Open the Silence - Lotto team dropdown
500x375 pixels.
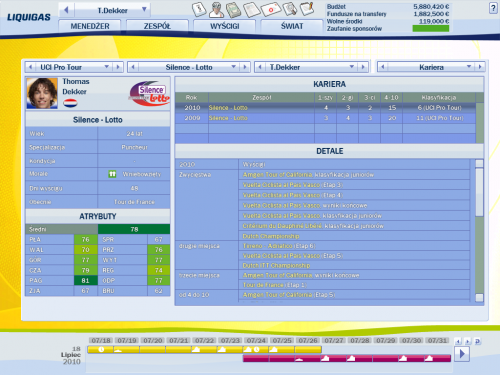coord(234,67)
